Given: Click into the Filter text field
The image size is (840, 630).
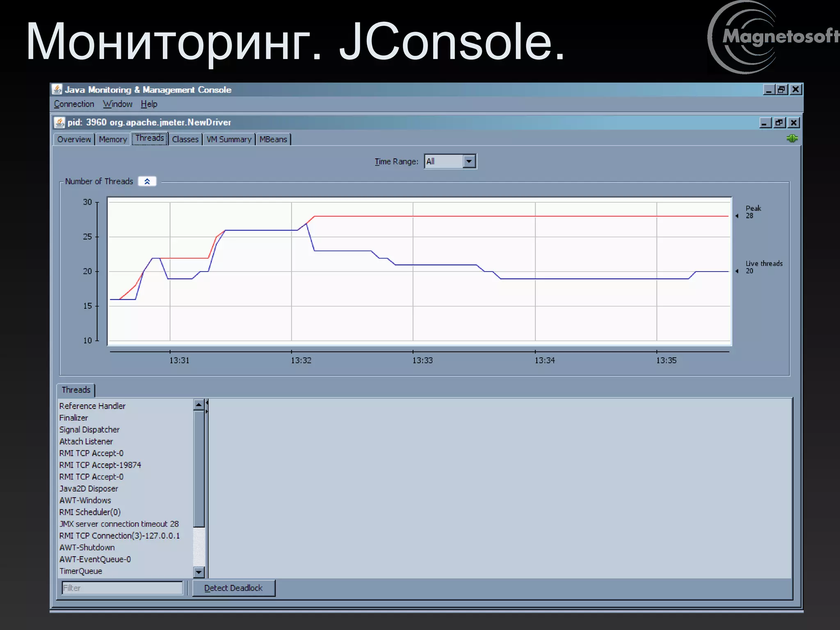Looking at the screenshot, I should pyautogui.click(x=122, y=588).
